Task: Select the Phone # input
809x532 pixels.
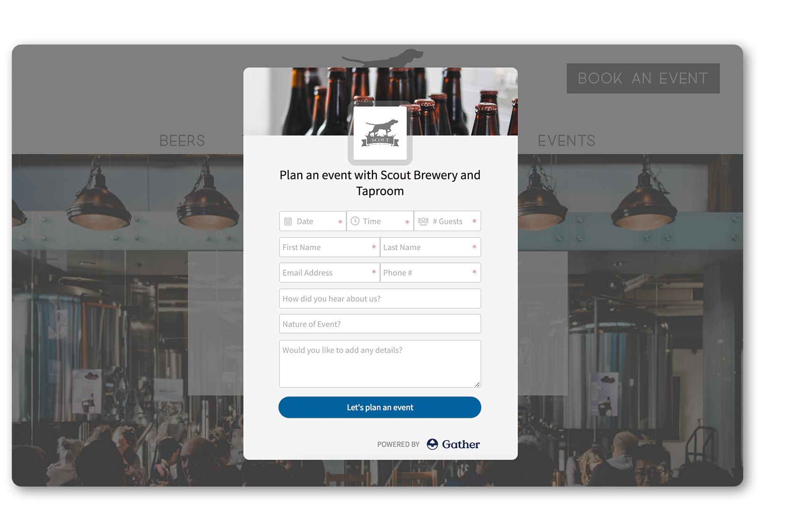Action: coord(431,273)
